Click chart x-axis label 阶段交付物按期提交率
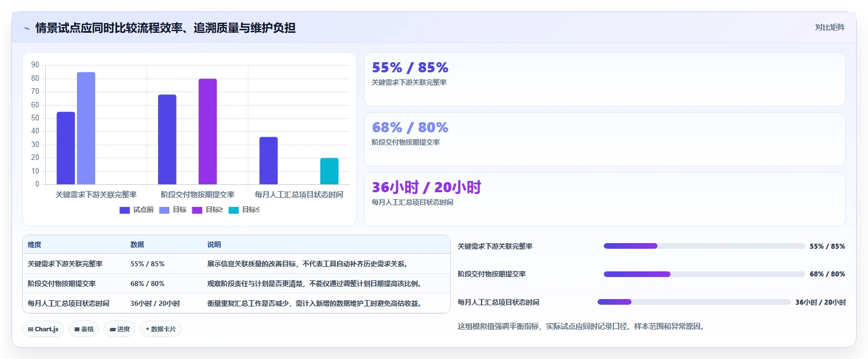 [x=197, y=194]
